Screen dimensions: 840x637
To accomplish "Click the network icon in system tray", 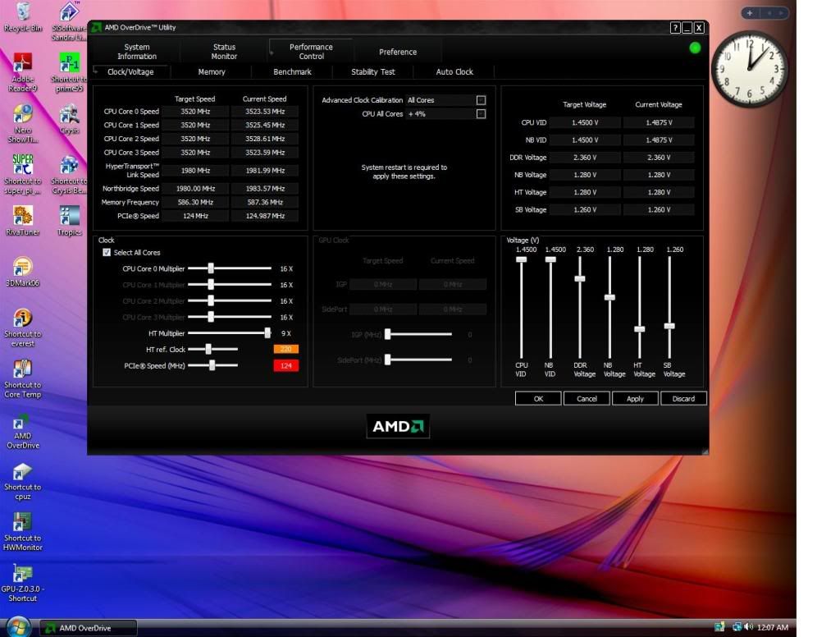I will 737,627.
